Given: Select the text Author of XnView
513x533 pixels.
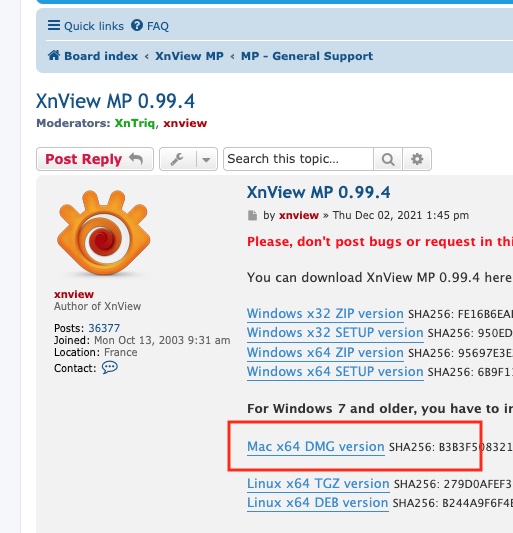Looking at the screenshot, I should point(98,306).
